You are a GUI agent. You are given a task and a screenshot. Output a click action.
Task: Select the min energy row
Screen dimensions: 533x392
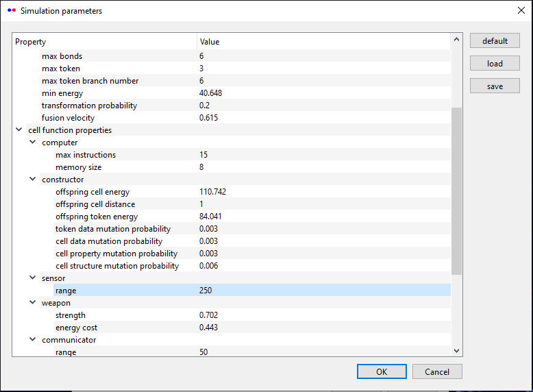[62, 93]
